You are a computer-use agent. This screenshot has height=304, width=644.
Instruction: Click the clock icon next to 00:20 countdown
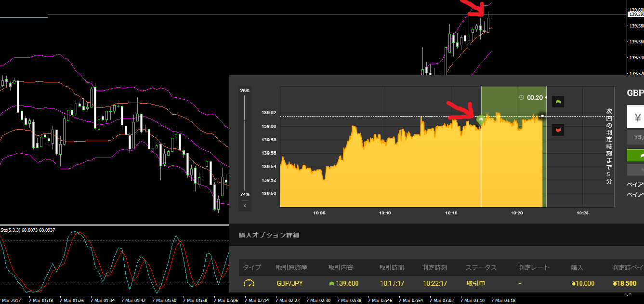coord(521,97)
